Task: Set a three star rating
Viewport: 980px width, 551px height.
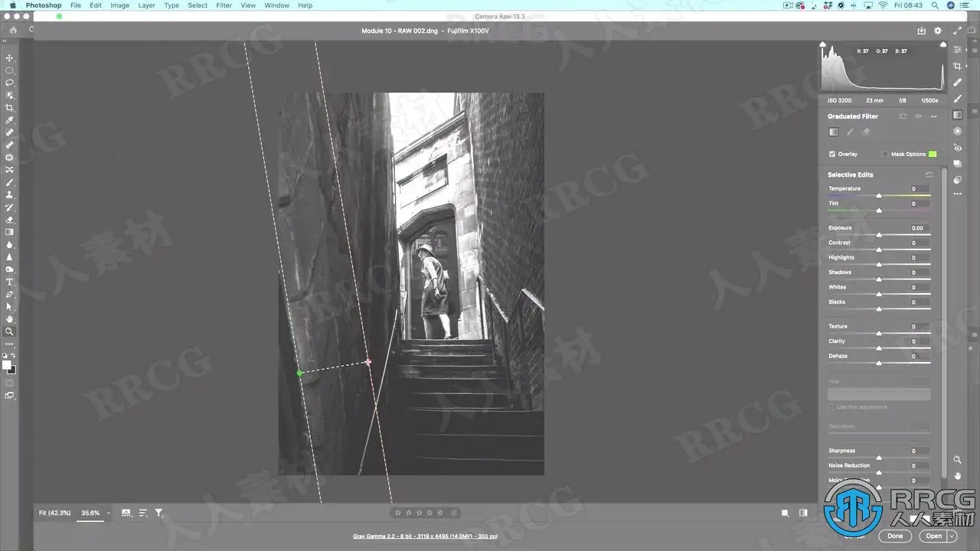Action: tap(419, 513)
